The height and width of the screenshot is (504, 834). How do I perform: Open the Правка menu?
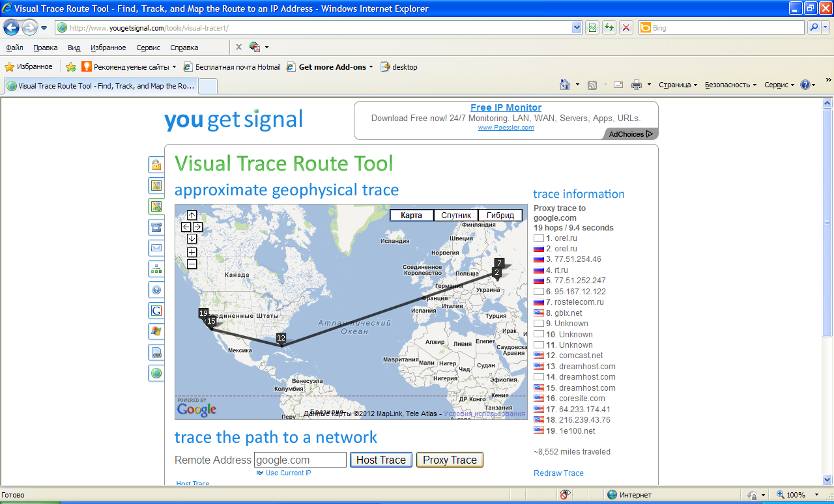pyautogui.click(x=46, y=48)
